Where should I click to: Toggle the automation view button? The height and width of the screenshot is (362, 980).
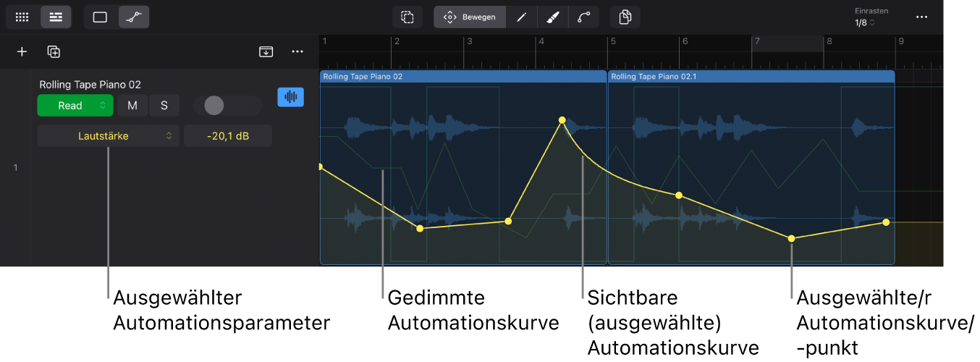click(x=133, y=17)
